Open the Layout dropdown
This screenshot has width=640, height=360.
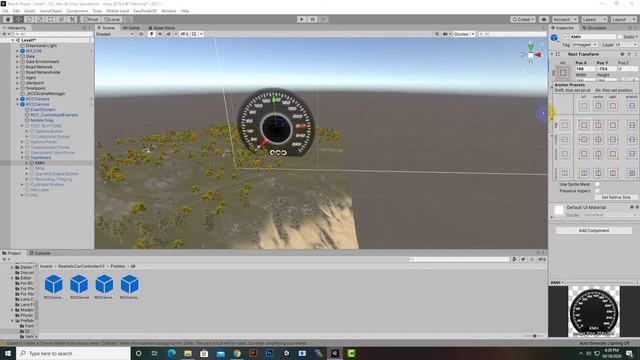coord(623,19)
